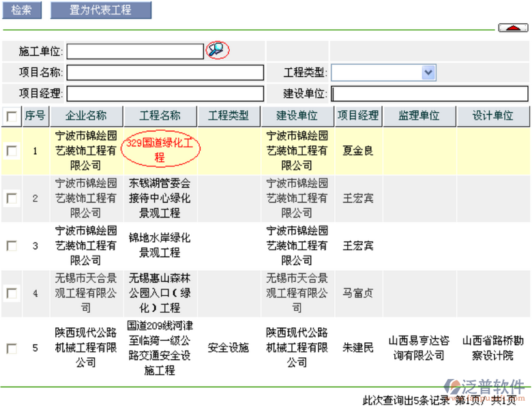Open the 无锡惠山森林公园入口 project
Image resolution: width=532 pixels, height=409 pixels.
[x=160, y=293]
